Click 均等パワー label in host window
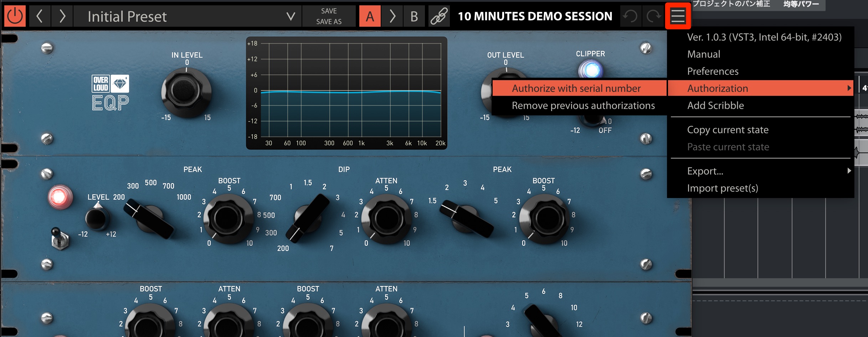This screenshot has width=868, height=337. (x=801, y=4)
